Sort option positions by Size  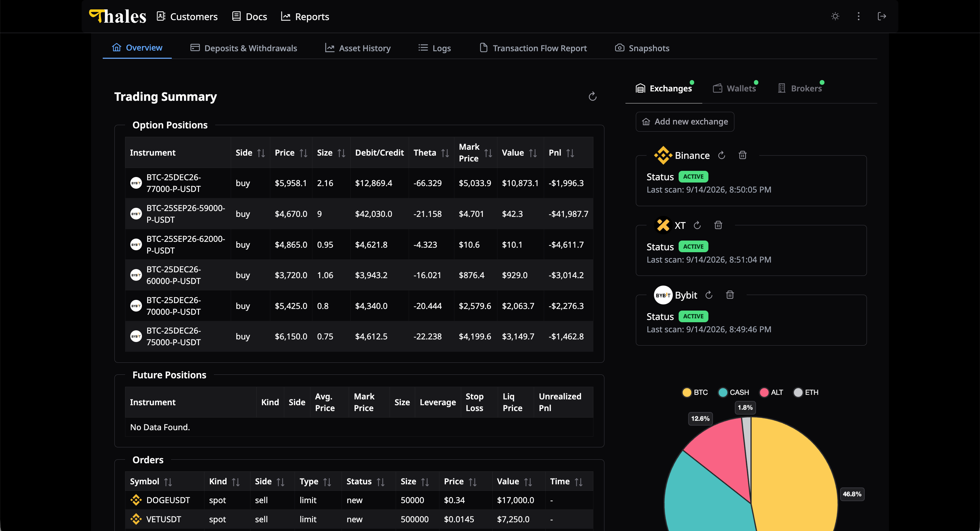click(x=341, y=153)
